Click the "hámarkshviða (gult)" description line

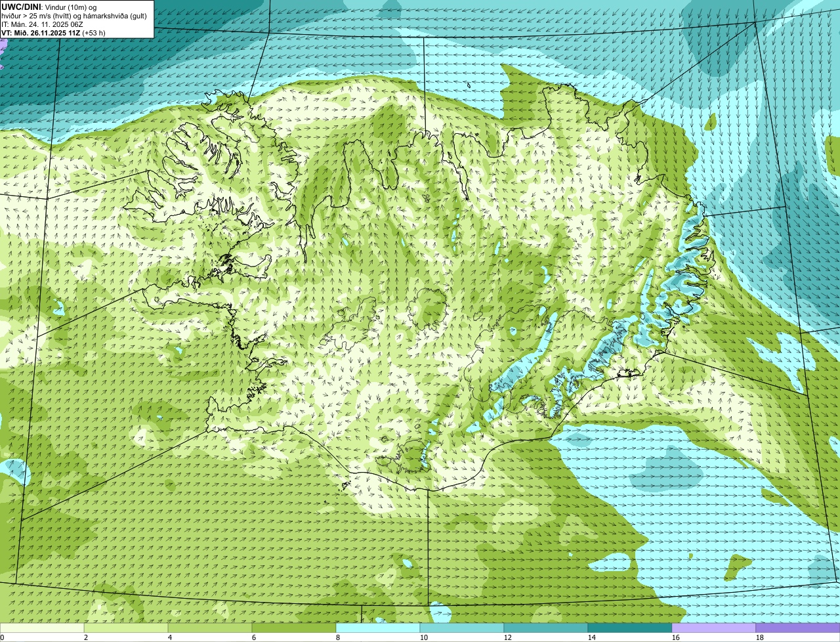coord(114,15)
